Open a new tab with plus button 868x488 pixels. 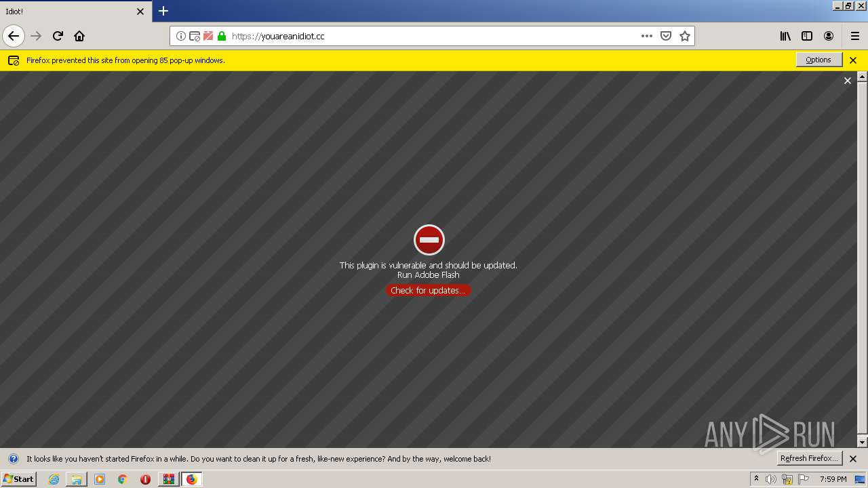tap(163, 11)
